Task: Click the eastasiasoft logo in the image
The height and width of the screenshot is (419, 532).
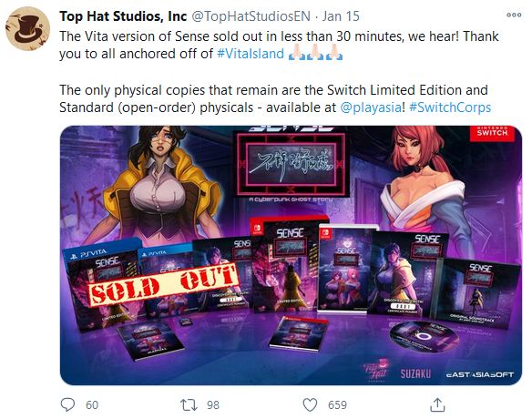Action: pos(480,374)
